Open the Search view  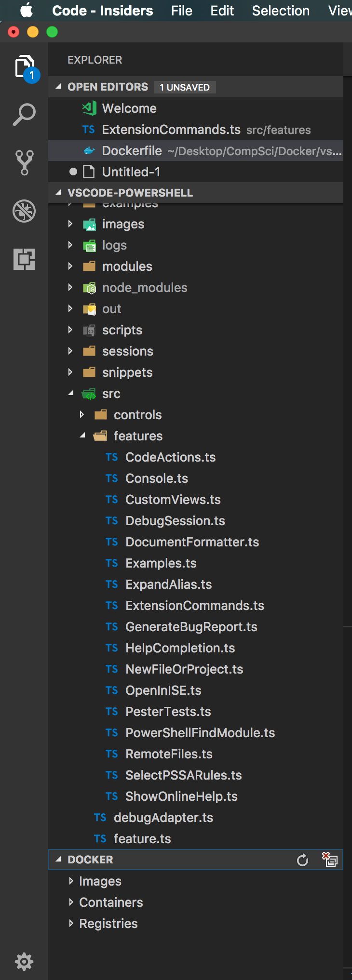tap(24, 114)
